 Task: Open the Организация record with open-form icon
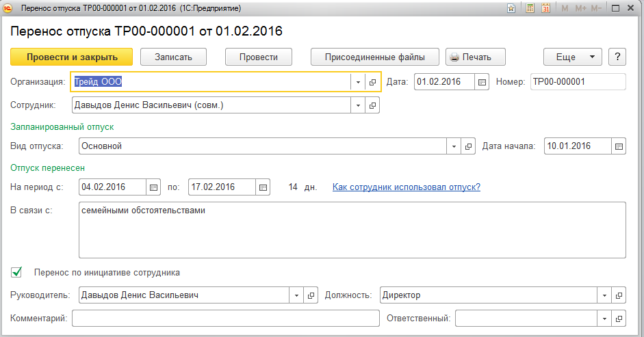[372, 82]
